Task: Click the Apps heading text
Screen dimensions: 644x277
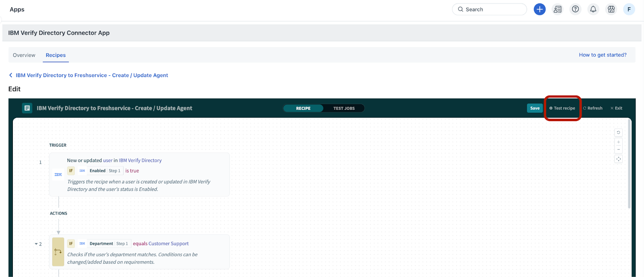Action: pyautogui.click(x=17, y=9)
